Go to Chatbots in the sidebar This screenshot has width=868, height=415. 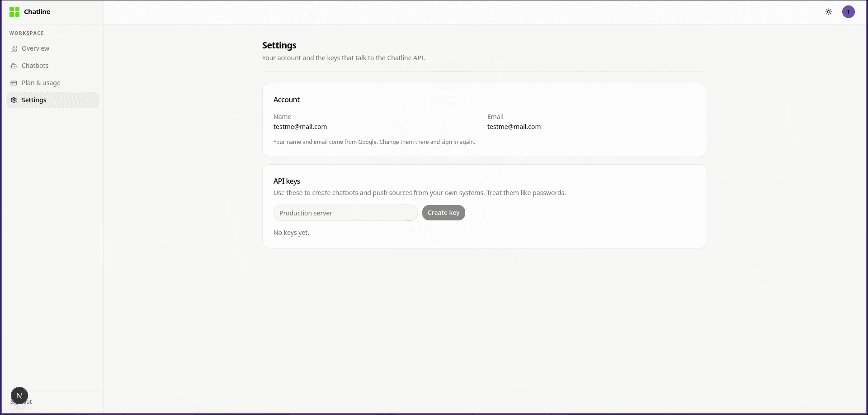coord(52,66)
